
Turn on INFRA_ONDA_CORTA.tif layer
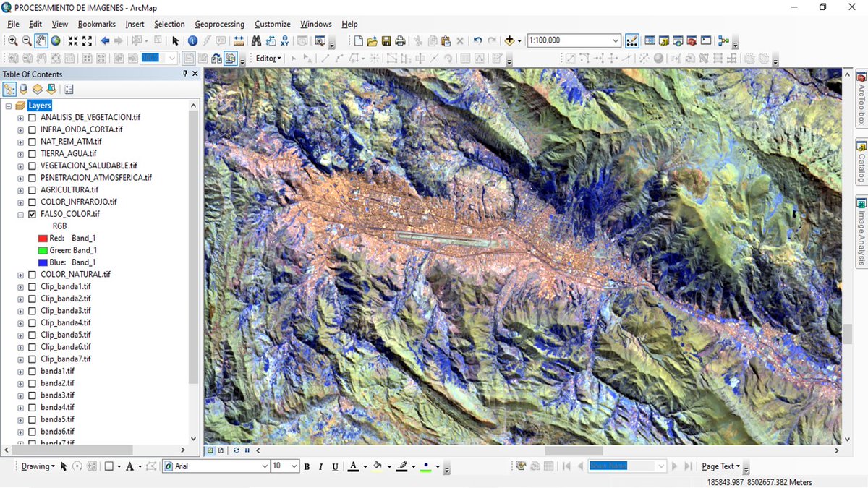pos(32,129)
